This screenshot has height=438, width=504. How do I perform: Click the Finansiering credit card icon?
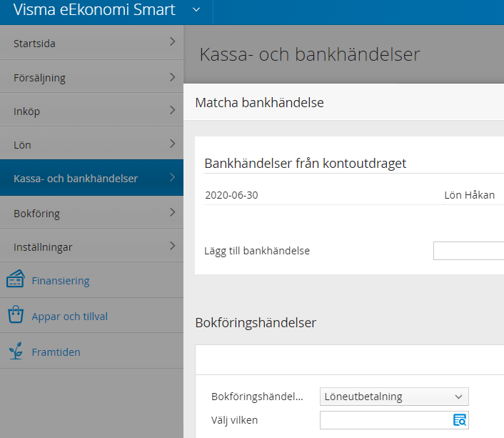(16, 279)
